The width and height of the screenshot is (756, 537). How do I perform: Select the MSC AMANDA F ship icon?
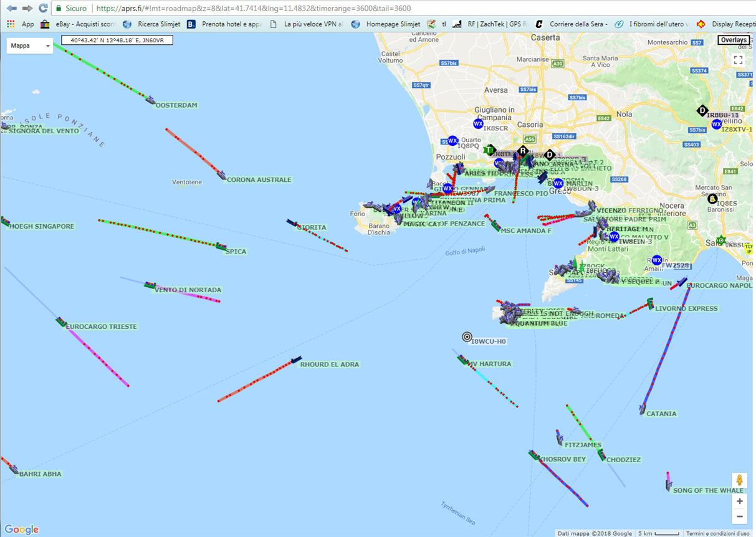click(x=496, y=226)
